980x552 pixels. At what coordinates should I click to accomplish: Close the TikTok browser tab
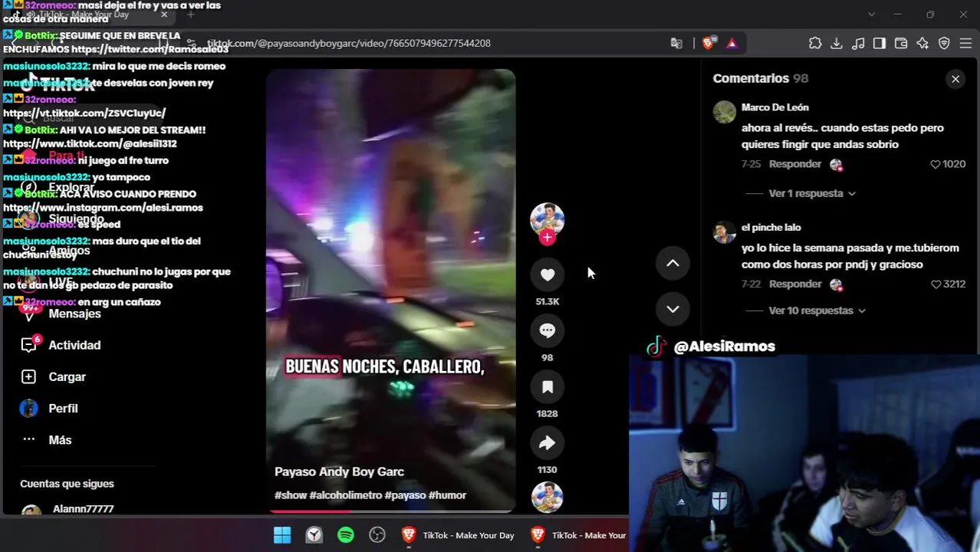(163, 15)
